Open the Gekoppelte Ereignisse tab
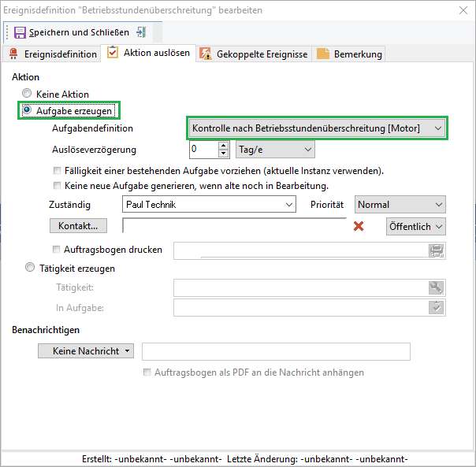This screenshot has height=467, width=476. pos(254,54)
